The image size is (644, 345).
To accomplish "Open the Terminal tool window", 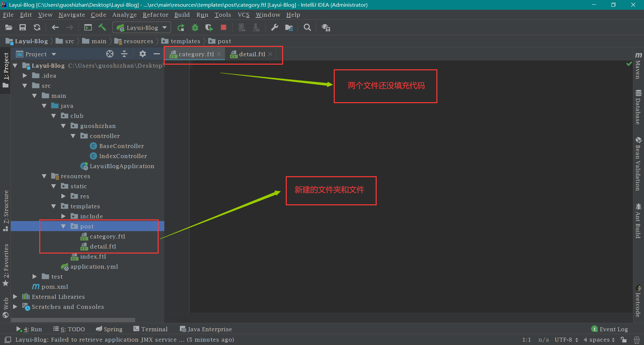I will pyautogui.click(x=151, y=329).
